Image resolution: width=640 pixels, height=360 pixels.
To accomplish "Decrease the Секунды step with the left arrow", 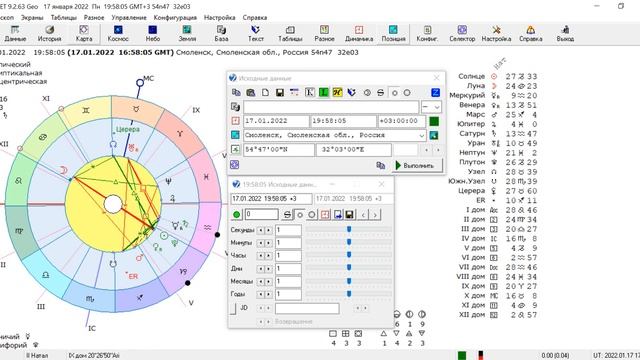I will point(260,230).
